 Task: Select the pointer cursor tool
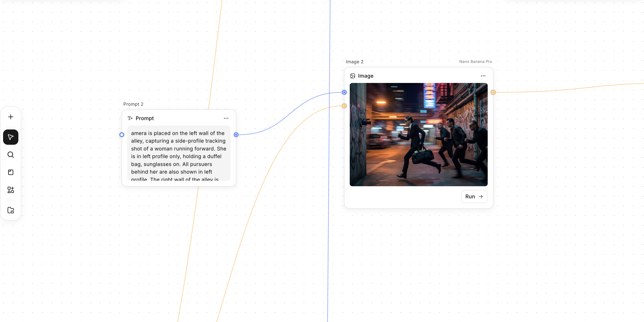(x=11, y=137)
